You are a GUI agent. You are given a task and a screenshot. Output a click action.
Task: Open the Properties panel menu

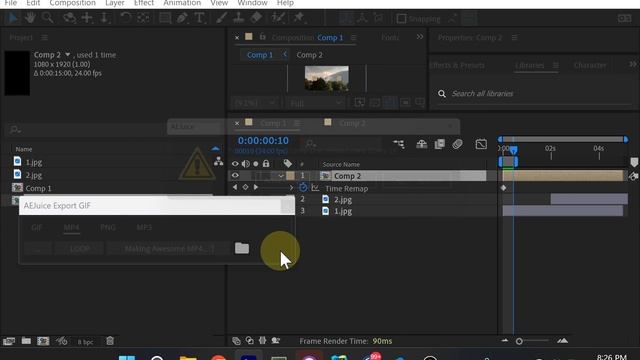tap(514, 38)
